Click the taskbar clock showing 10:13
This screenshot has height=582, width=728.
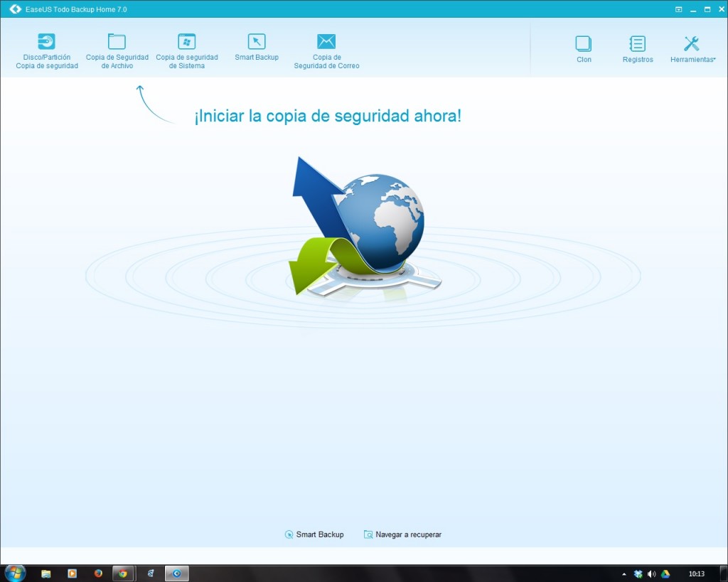[697, 573]
